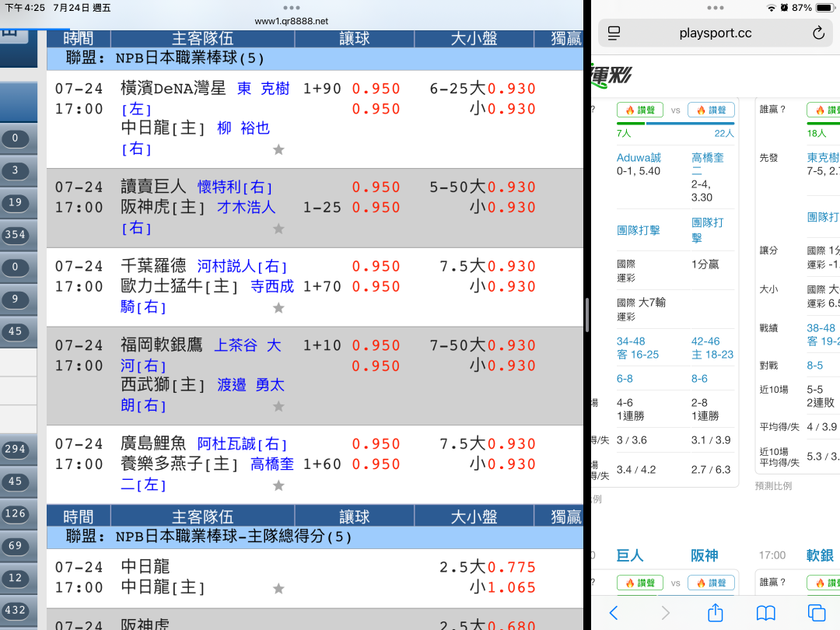Tap the Safari forward arrow
The height and width of the screenshot is (630, 840).
pos(665,612)
